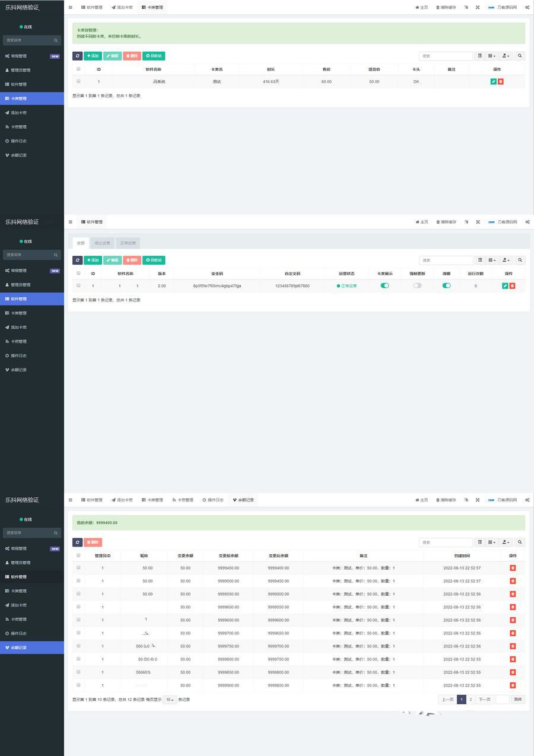This screenshot has width=534, height=756.
Task: Click the green 添加 button above the card category table
Action: pos(93,56)
